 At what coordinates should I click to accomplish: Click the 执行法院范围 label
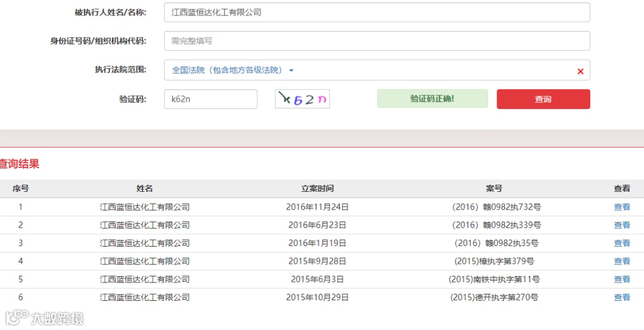point(120,70)
